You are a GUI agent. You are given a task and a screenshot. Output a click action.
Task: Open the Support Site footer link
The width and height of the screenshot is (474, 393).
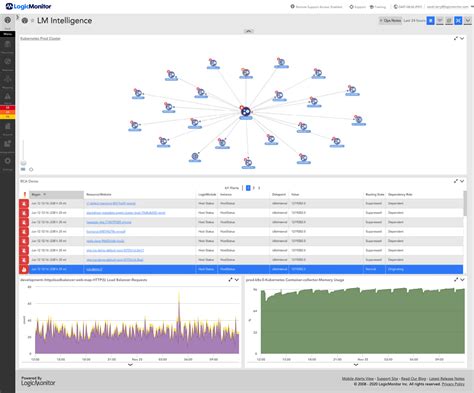click(x=387, y=379)
